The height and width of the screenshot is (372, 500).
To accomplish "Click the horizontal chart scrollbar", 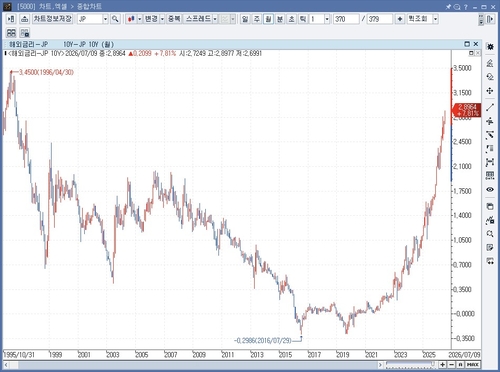I will [x=191, y=365].
